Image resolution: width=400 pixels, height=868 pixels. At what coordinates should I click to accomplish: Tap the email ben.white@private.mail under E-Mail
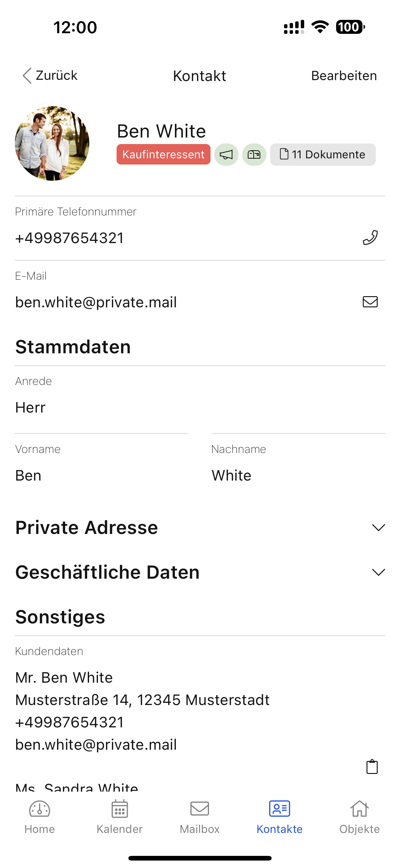96,302
